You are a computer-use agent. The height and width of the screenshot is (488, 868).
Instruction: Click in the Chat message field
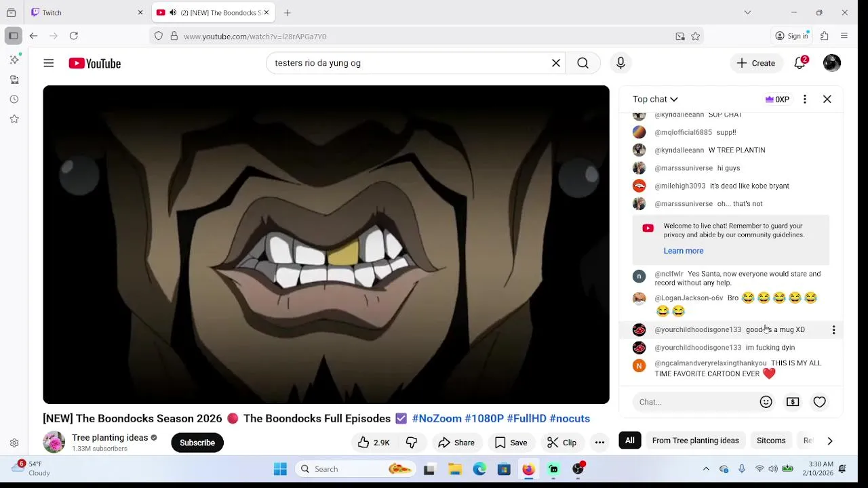point(695,402)
